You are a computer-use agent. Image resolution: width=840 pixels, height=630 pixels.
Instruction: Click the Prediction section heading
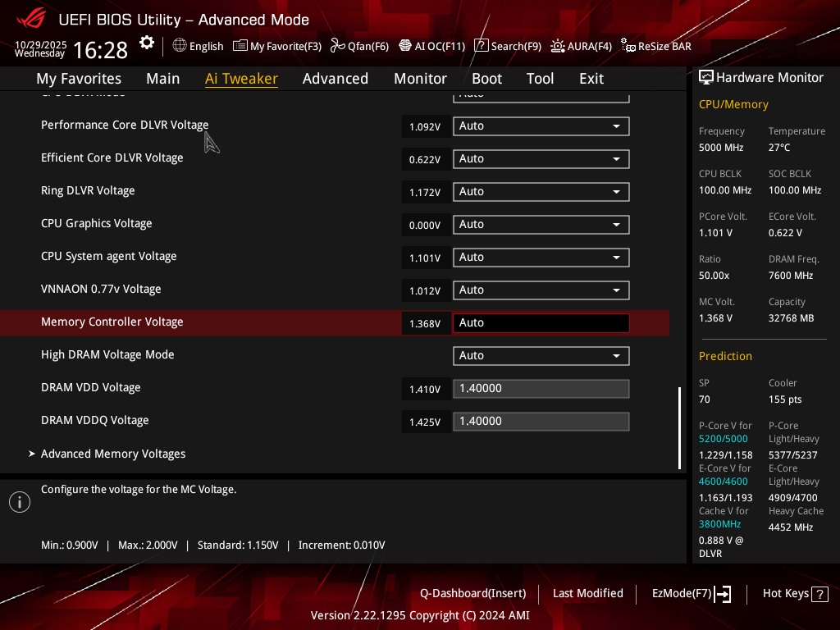(x=725, y=356)
